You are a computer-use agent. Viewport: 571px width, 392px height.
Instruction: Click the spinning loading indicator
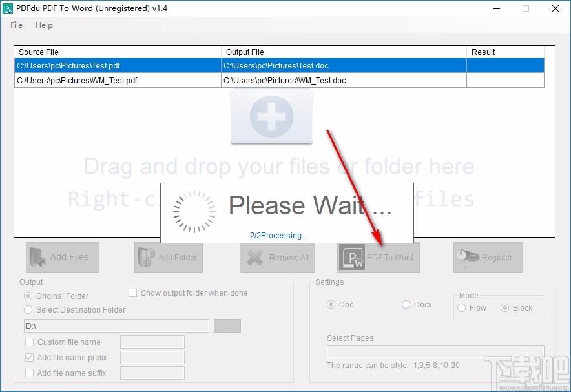194,212
